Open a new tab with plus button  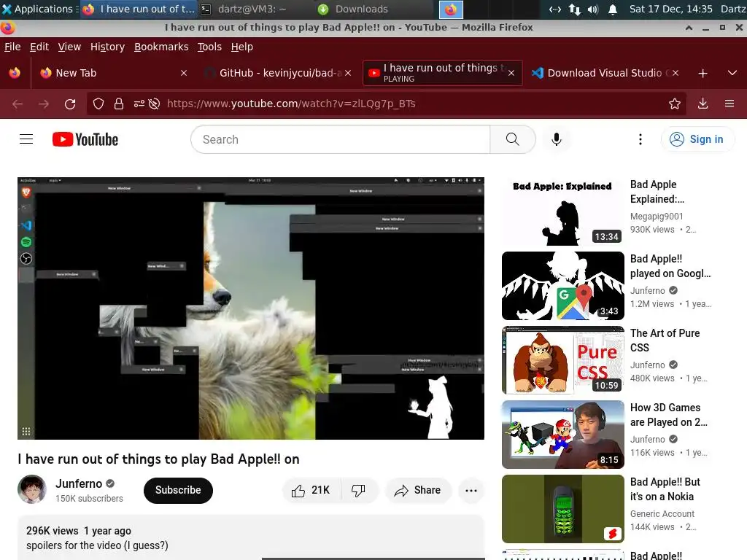703,73
